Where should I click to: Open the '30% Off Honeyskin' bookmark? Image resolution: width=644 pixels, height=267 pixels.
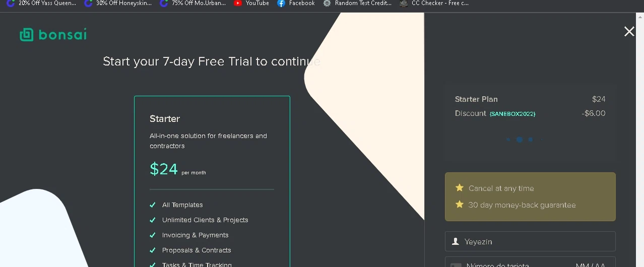pyautogui.click(x=117, y=3)
